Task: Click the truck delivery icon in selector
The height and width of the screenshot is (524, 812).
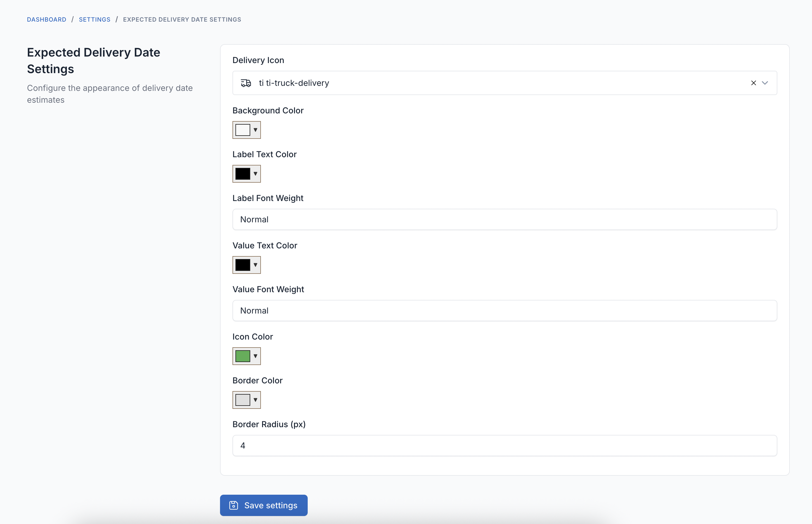Action: pyautogui.click(x=246, y=83)
